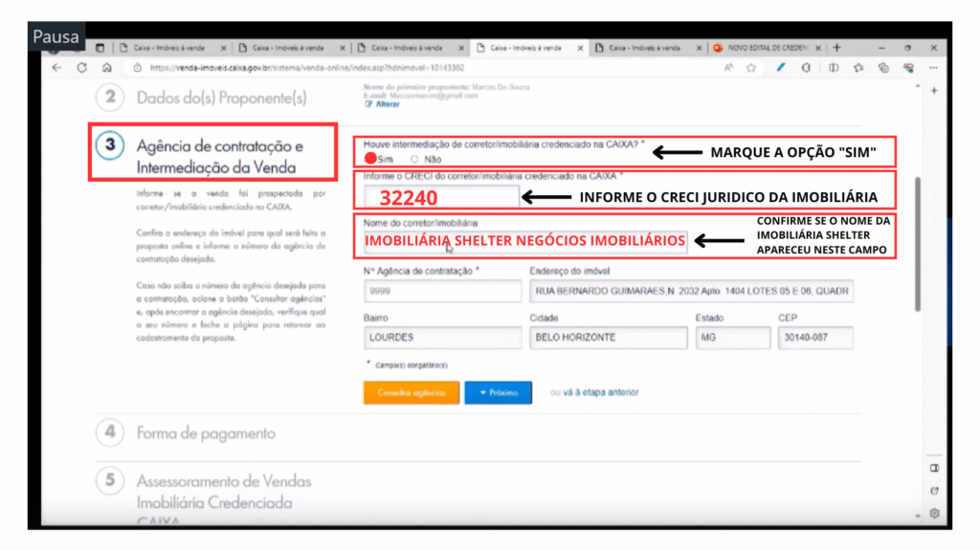Open the sidebar settings gear icon
Screen dimensions: 980x551
[934, 513]
